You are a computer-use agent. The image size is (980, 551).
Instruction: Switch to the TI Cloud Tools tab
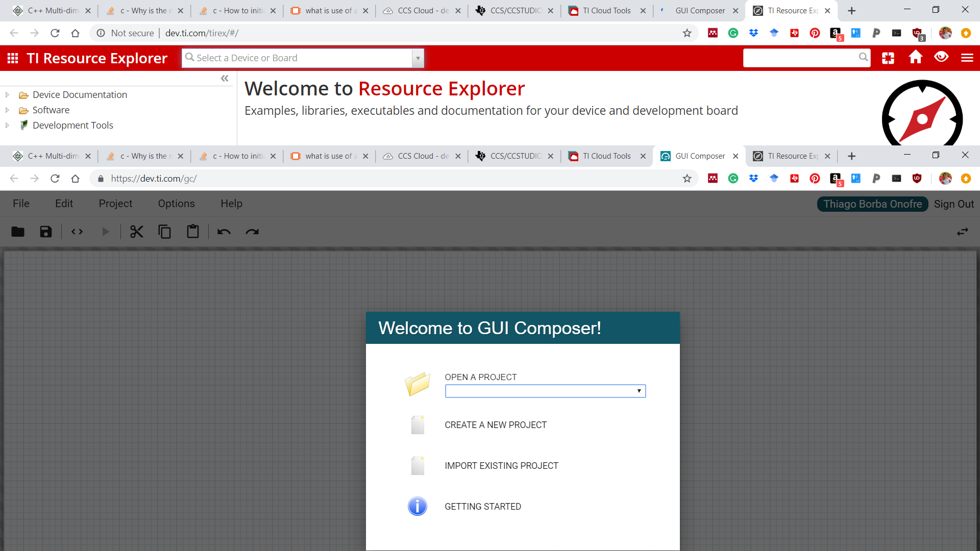606,156
